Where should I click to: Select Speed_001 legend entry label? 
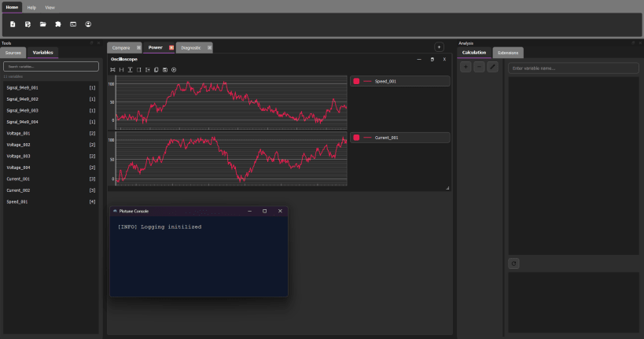pos(385,81)
